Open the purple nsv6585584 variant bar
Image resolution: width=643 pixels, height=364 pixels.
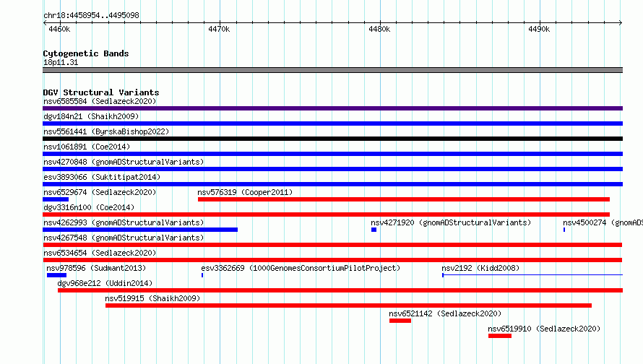332,108
